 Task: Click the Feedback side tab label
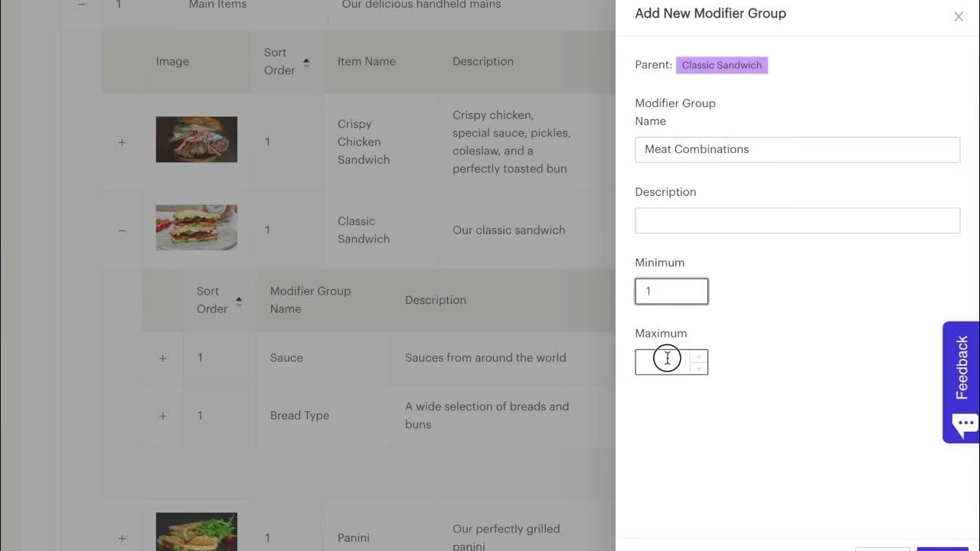pos(962,367)
